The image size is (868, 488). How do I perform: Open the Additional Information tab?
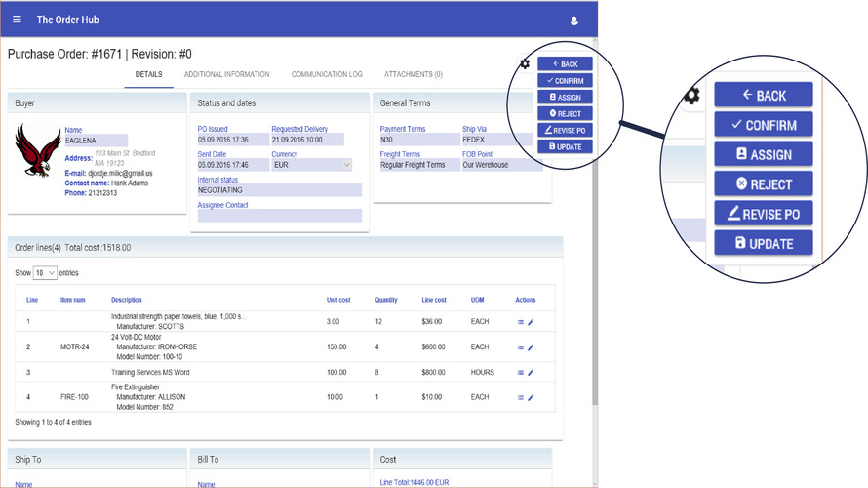(x=227, y=74)
